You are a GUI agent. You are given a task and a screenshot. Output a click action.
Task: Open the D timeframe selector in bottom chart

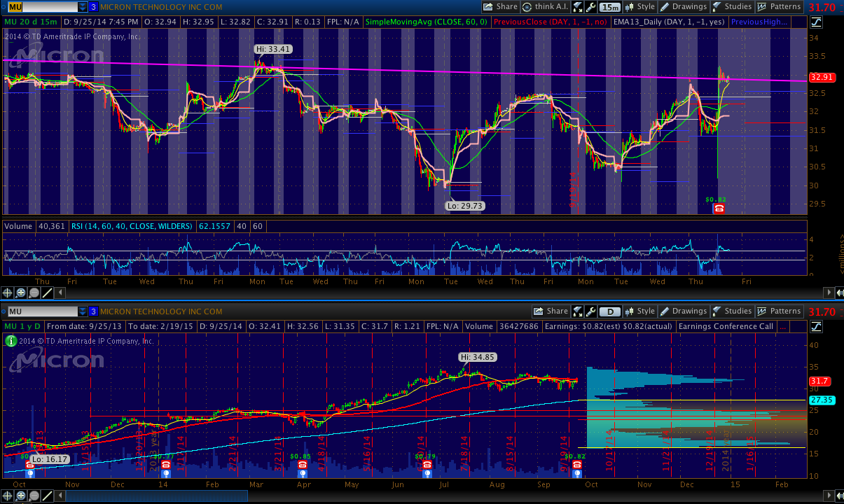(x=610, y=311)
